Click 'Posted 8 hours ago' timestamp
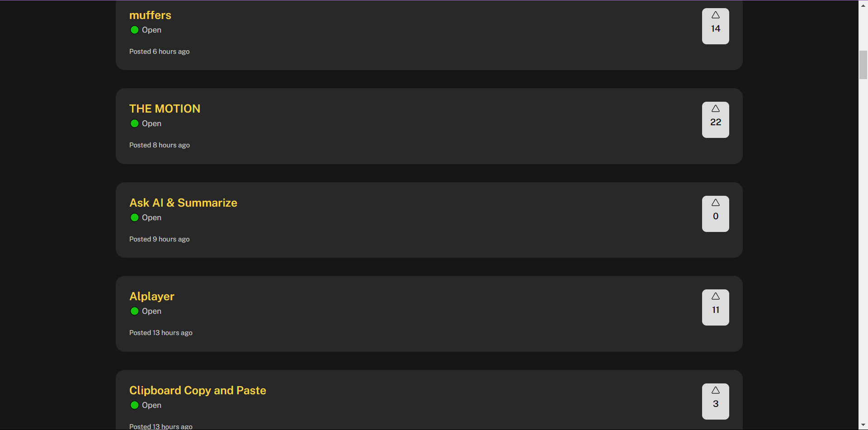868x430 pixels. tap(159, 145)
